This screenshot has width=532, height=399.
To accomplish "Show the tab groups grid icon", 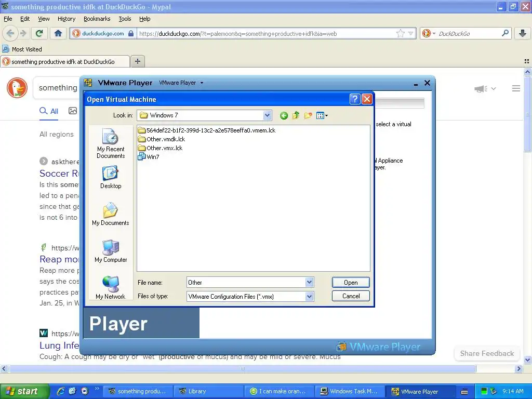I will [x=527, y=61].
